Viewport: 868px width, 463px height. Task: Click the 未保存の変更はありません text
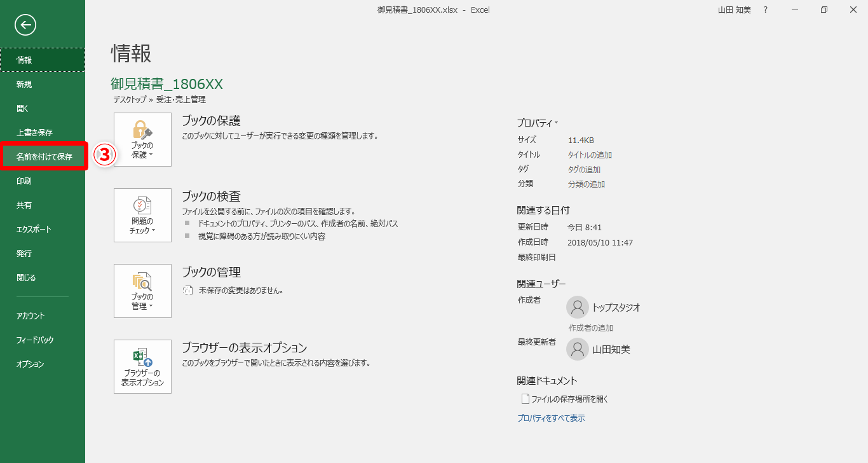pyautogui.click(x=241, y=290)
